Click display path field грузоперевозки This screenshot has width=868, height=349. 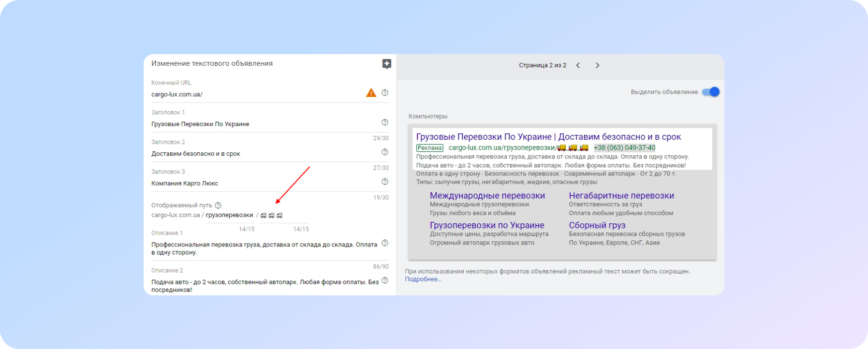(229, 215)
